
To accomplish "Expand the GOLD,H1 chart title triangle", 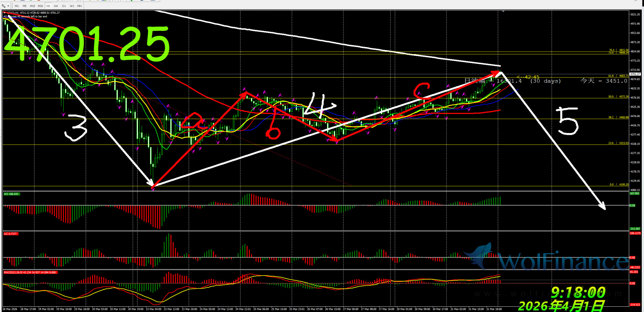I will click(x=5, y=13).
